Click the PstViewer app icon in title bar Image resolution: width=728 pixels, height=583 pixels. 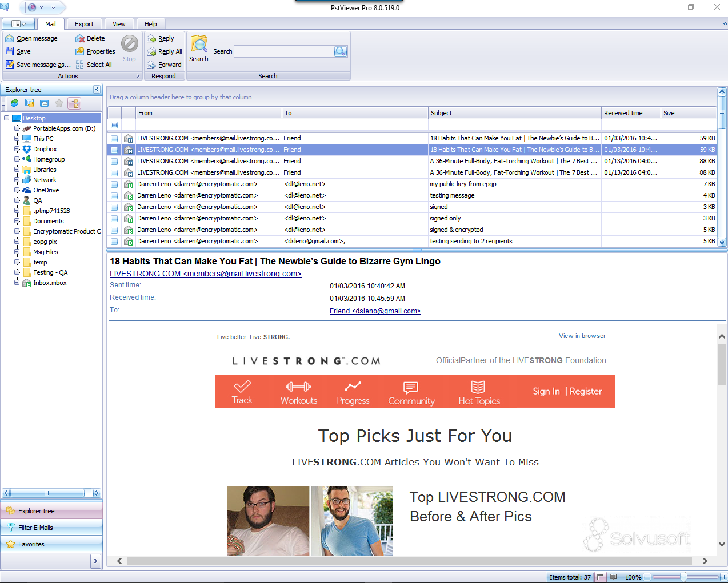coord(5,7)
